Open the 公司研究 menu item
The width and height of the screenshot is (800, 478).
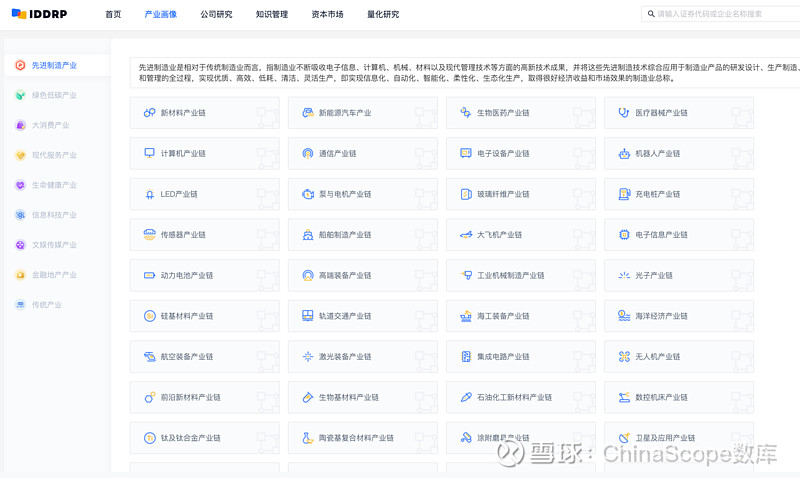[216, 14]
